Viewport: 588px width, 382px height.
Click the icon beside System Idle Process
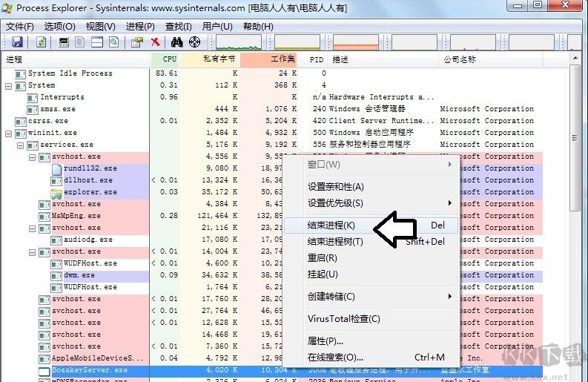(20, 74)
